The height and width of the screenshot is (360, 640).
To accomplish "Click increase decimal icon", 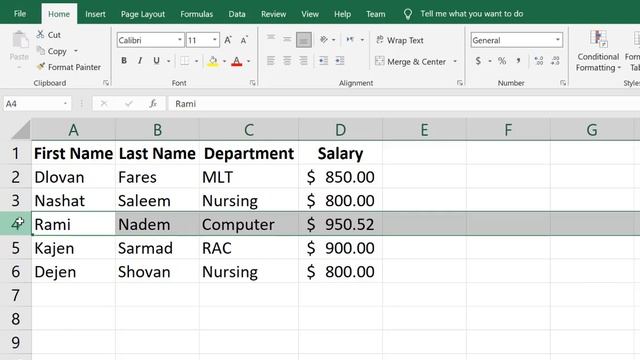I will click(539, 61).
